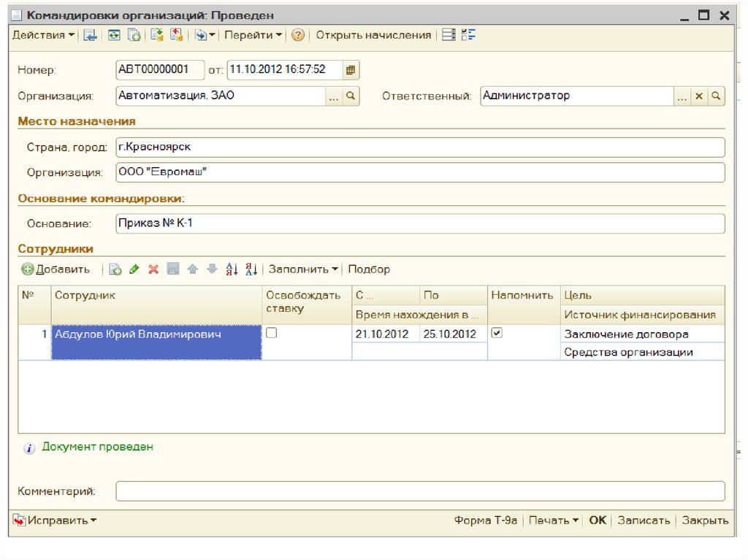Uncheck the Напомнить checkbox
The height and width of the screenshot is (560, 748).
497,333
